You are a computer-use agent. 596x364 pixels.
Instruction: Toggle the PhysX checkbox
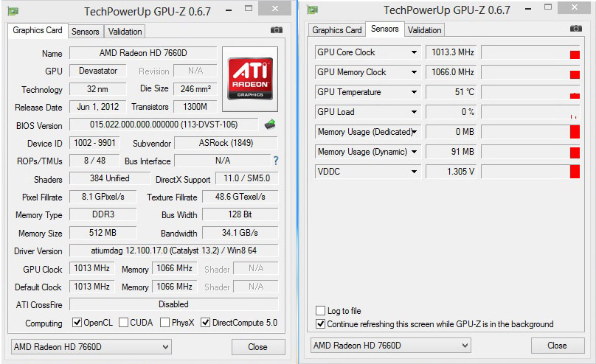click(164, 323)
